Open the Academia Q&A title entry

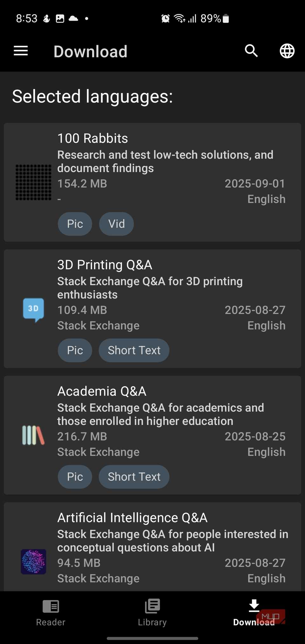click(102, 391)
